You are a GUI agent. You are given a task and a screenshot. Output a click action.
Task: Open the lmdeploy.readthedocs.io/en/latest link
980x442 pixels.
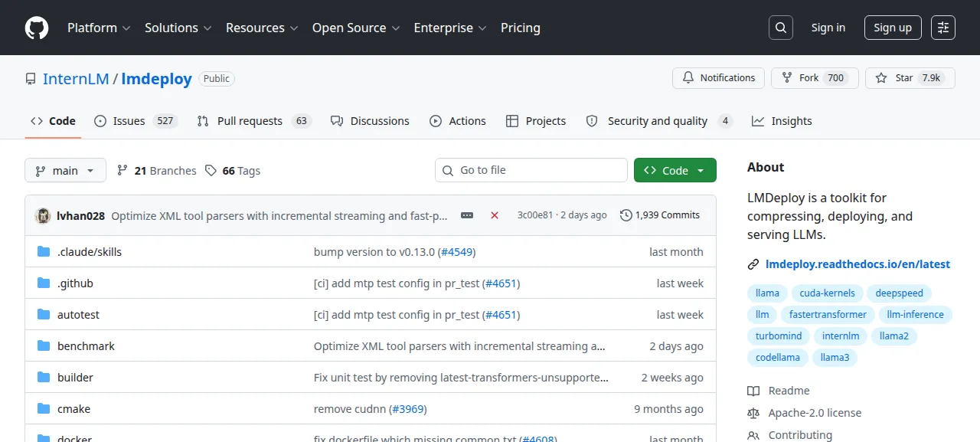857,264
